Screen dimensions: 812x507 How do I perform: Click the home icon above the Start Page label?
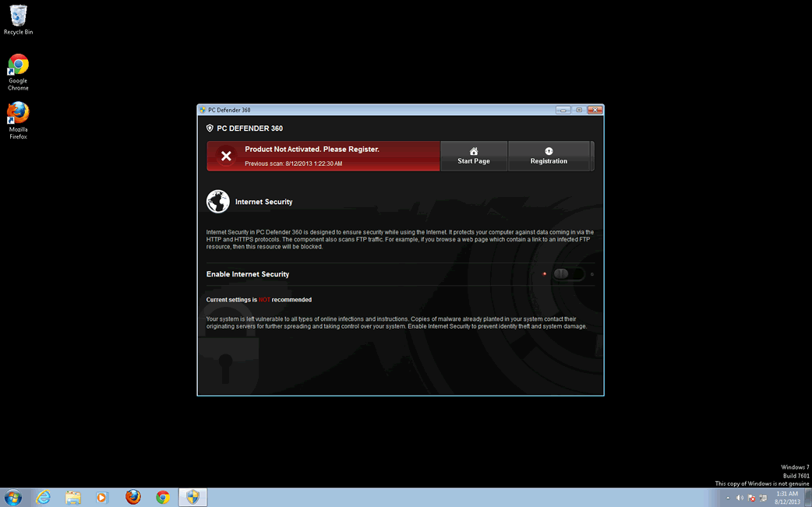[x=473, y=152]
